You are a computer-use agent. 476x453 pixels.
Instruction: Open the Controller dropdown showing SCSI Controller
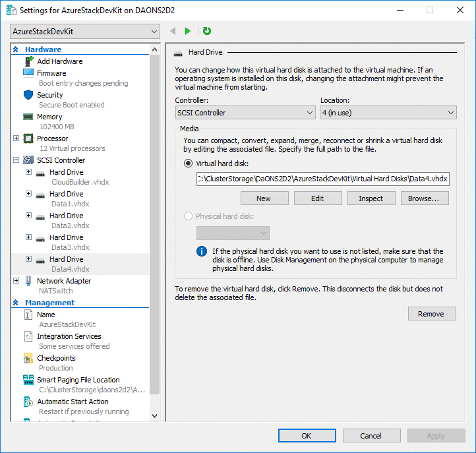[245, 113]
